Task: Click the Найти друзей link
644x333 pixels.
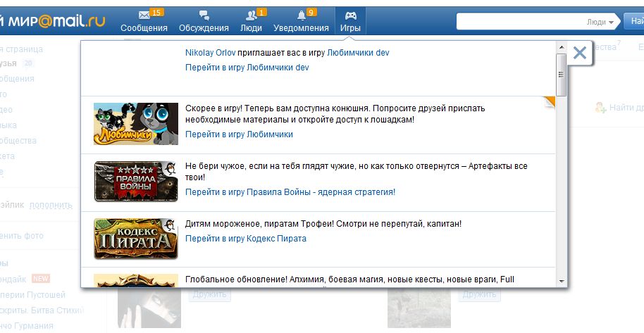Action: click(626, 108)
